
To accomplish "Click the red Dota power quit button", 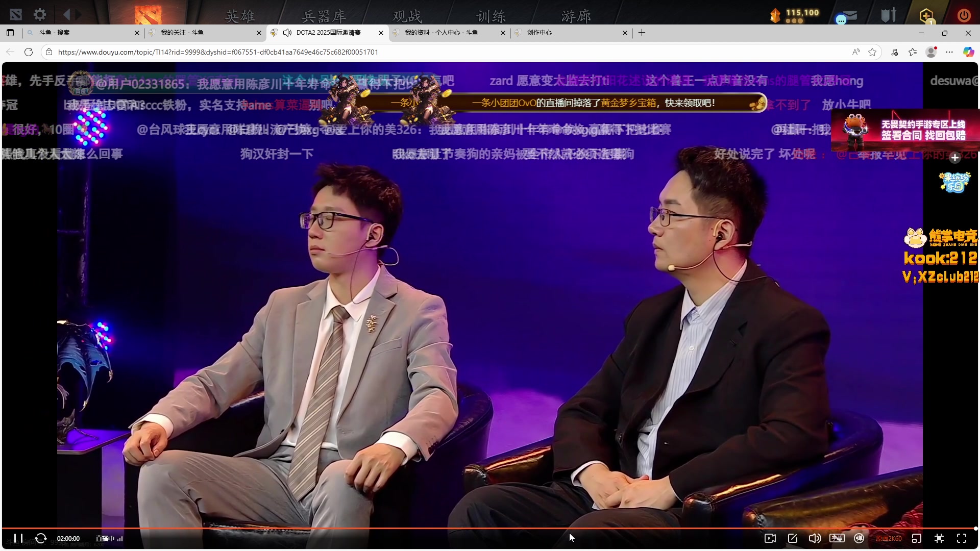I will (964, 15).
